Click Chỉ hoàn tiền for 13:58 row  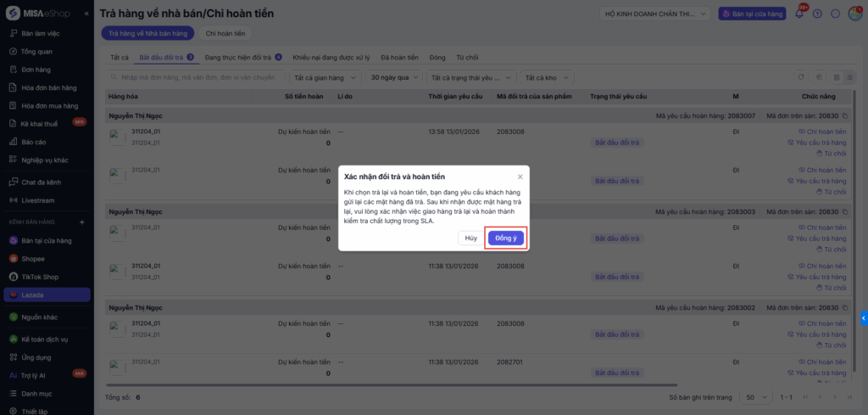coord(822,132)
